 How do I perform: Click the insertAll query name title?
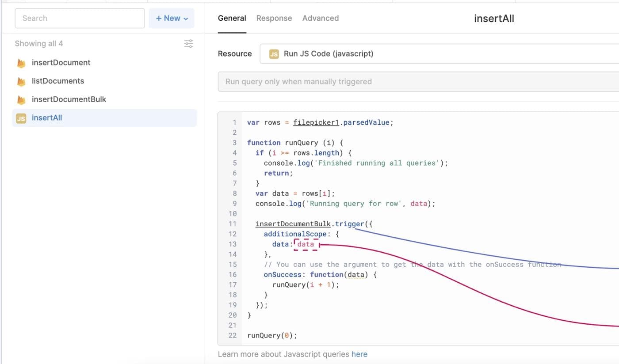coord(494,19)
